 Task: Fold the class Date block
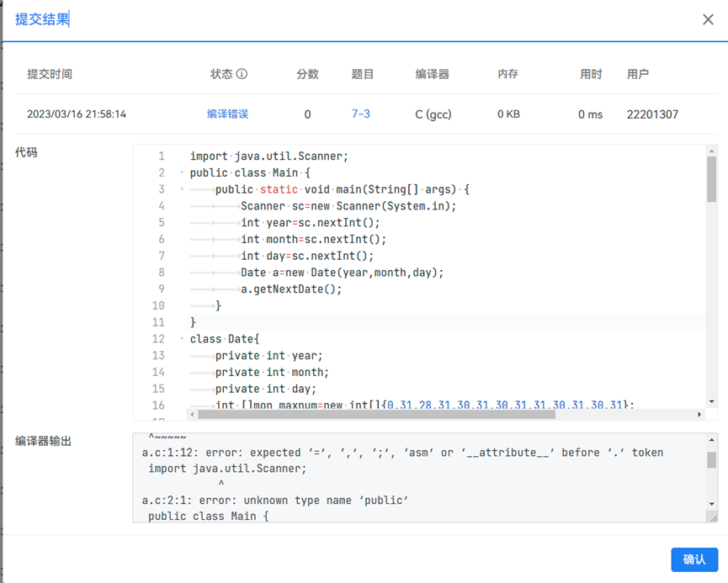pyautogui.click(x=183, y=339)
